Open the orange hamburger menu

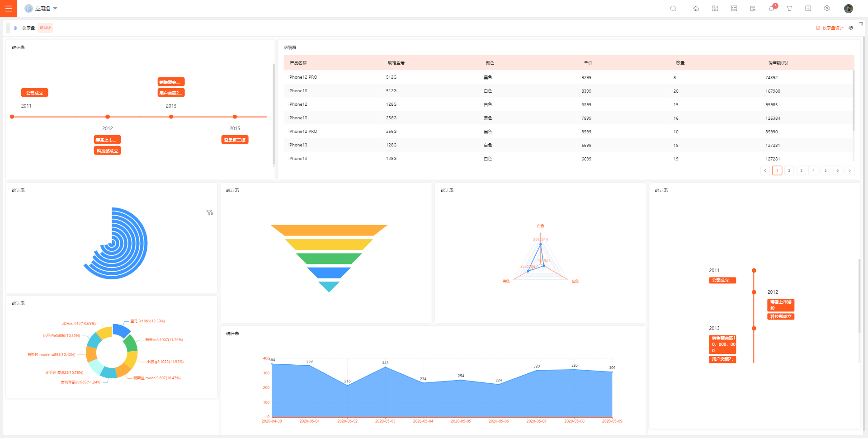[x=8, y=8]
